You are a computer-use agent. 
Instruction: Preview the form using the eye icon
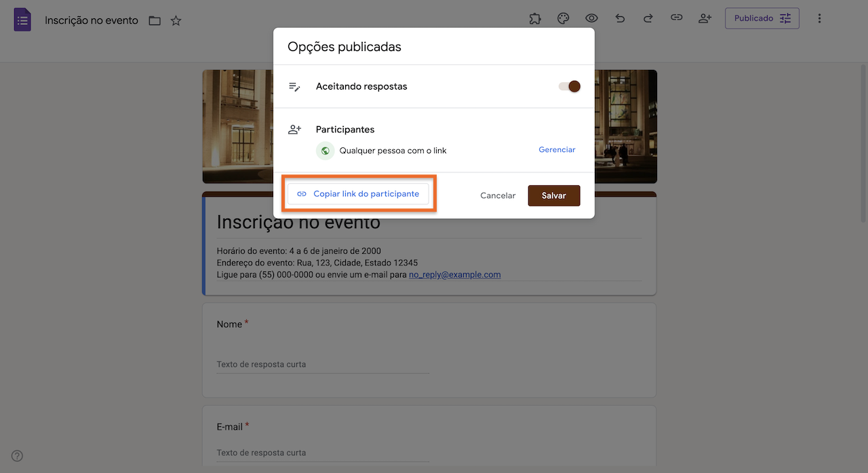pos(591,18)
